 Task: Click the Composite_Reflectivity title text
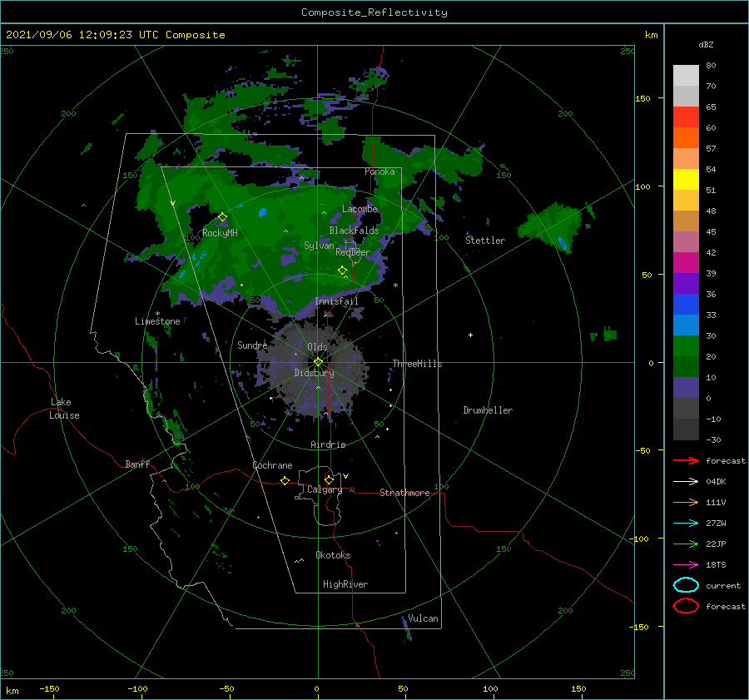(374, 12)
